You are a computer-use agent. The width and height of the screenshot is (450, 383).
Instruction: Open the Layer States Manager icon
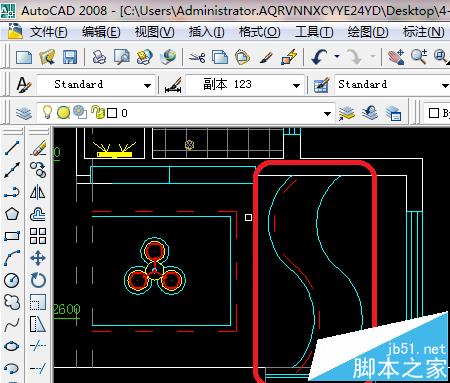pos(393,113)
